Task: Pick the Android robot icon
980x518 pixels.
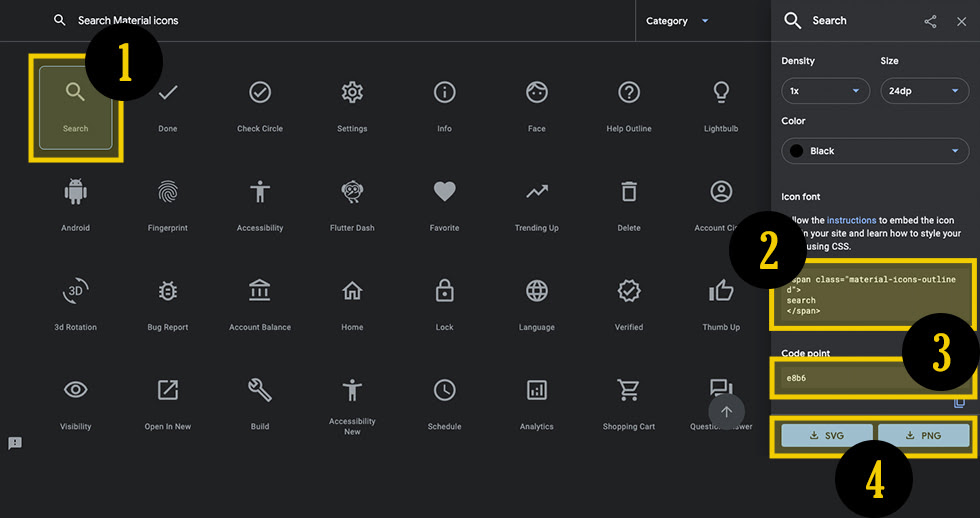Action: [x=76, y=192]
